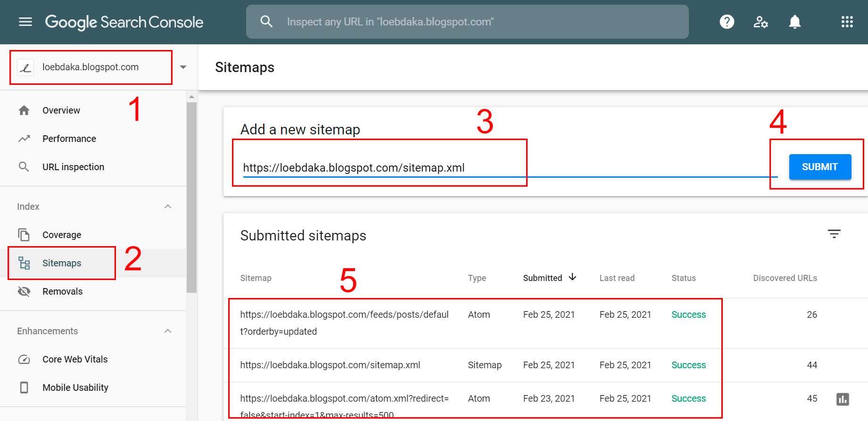Click sidebar scrollbar up arrow
Image resolution: width=868 pixels, height=421 pixels.
(x=191, y=97)
